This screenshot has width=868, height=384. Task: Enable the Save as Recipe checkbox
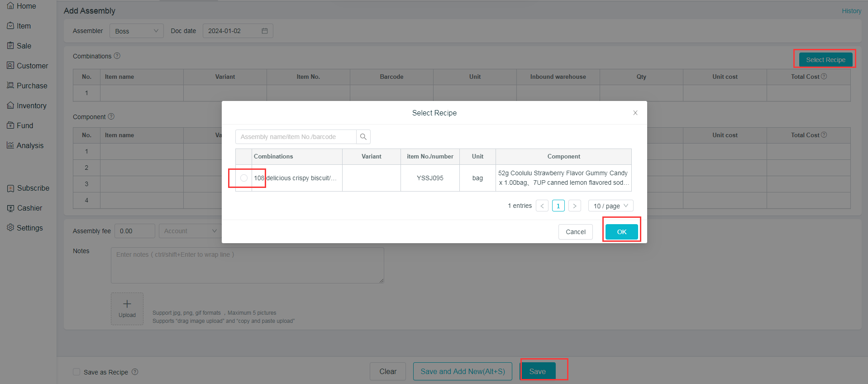[76, 372]
